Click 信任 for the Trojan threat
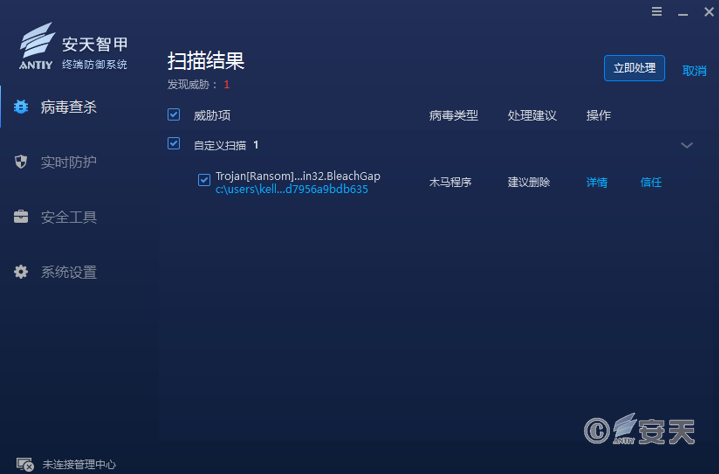Screen dimensions: 719x474 click(651, 182)
